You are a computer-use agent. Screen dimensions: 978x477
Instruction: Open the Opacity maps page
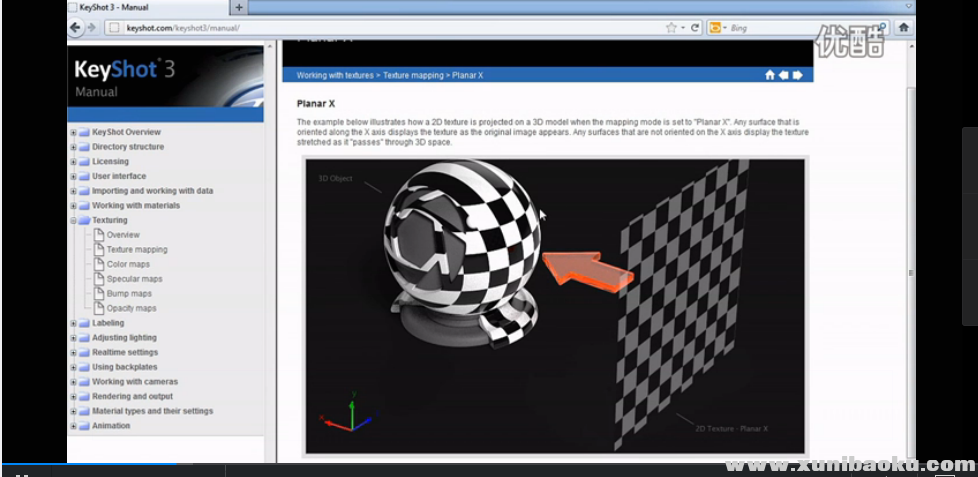click(131, 308)
